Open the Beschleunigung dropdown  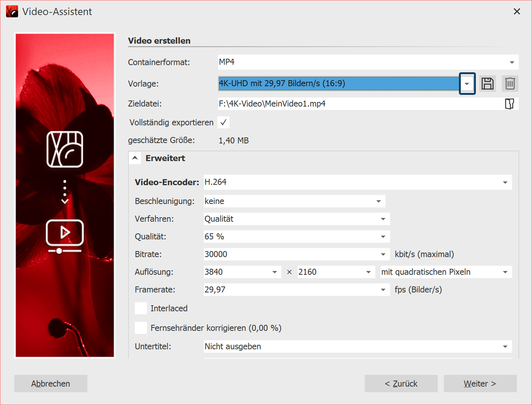click(379, 201)
